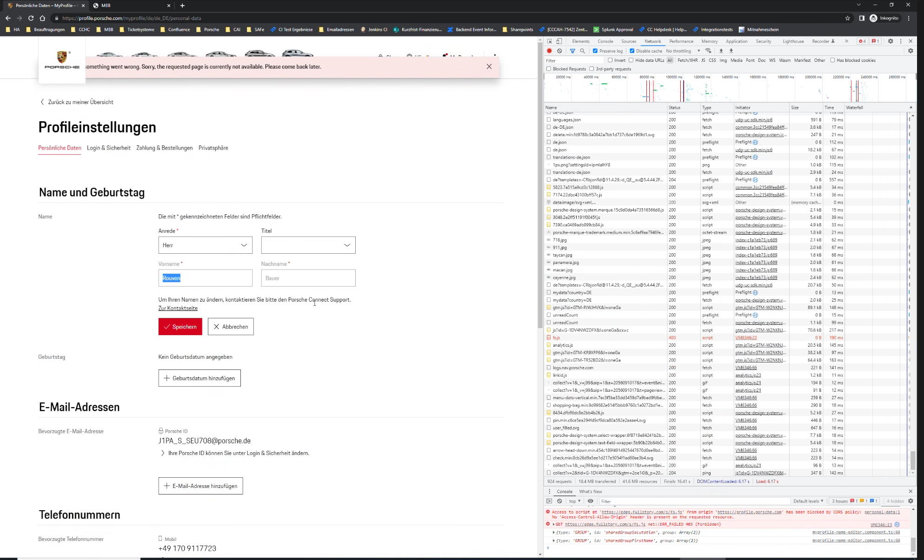The height and width of the screenshot is (560, 924).
Task: Open DevTools settings gear
Action: [890, 41]
